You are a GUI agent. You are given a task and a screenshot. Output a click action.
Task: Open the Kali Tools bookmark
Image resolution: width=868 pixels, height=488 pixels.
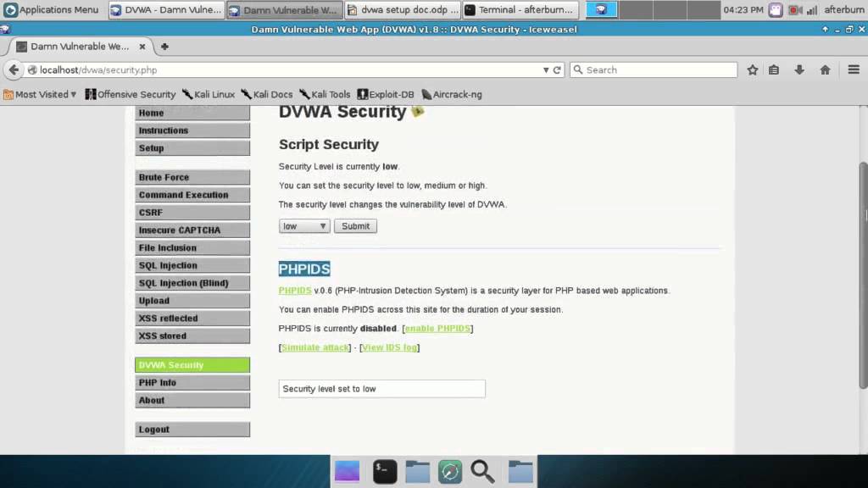click(x=325, y=95)
